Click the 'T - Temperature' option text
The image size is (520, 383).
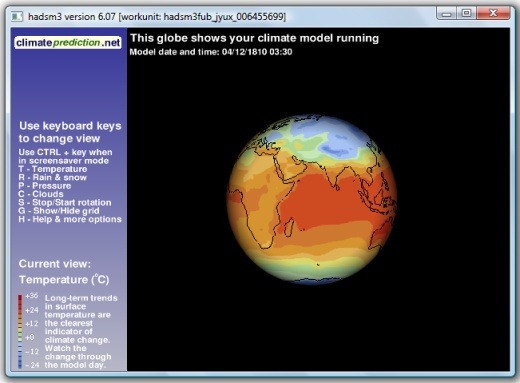(x=53, y=169)
